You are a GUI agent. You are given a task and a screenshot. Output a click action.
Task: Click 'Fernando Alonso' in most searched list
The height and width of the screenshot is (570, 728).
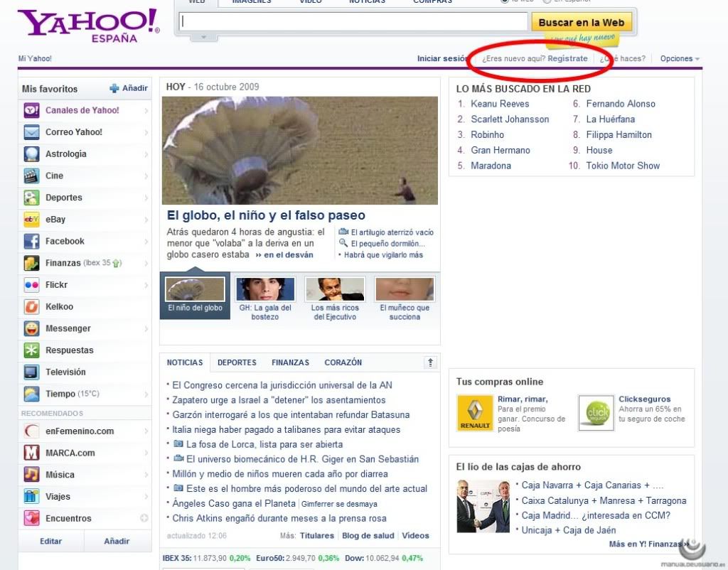pyautogui.click(x=621, y=104)
